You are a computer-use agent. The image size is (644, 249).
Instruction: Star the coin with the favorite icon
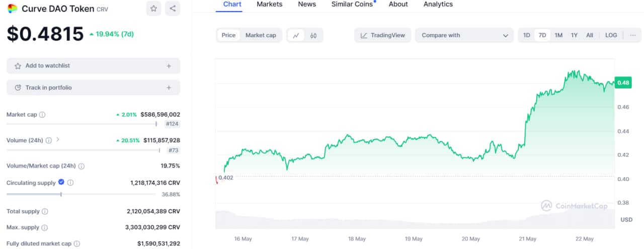coord(154,9)
